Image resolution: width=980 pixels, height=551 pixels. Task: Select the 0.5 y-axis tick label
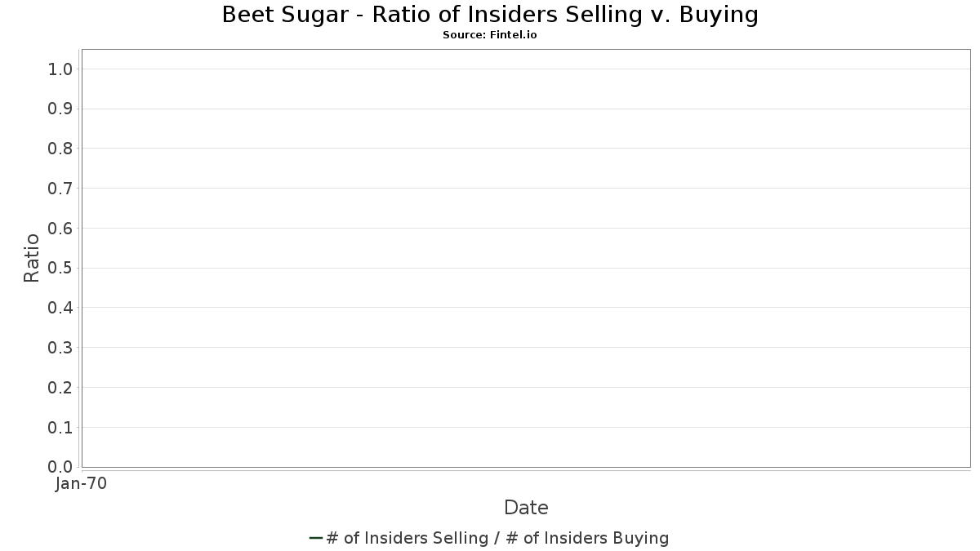pos(61,268)
